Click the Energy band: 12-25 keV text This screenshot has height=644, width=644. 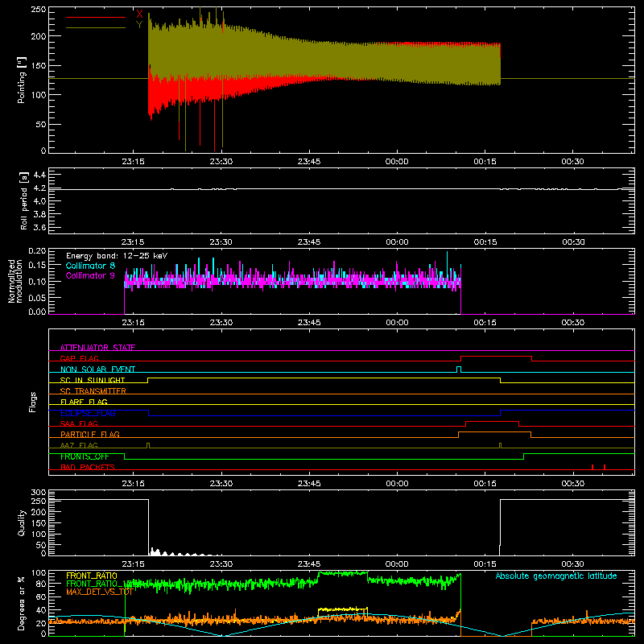117,256
